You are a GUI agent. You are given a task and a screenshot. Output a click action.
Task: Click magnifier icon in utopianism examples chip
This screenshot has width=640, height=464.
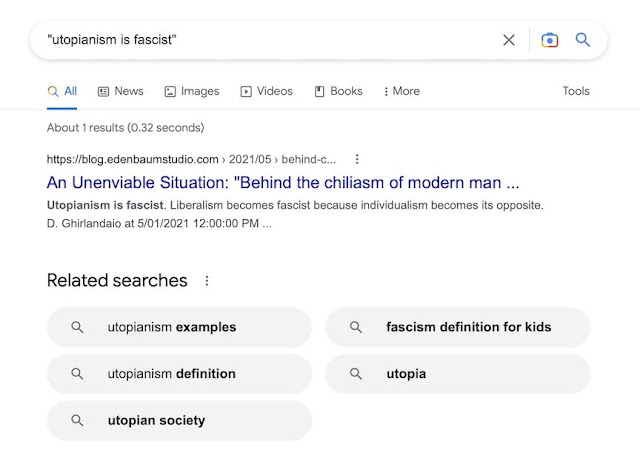coord(76,327)
